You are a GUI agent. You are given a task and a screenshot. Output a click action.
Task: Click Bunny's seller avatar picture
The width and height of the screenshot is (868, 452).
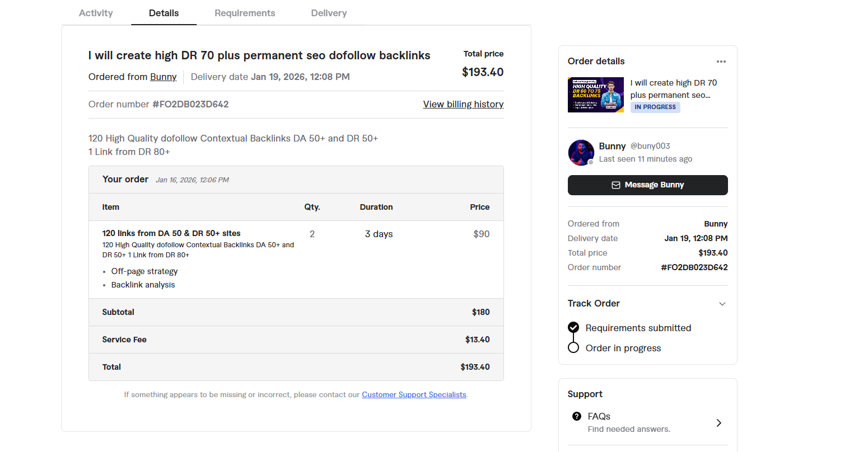click(x=581, y=152)
